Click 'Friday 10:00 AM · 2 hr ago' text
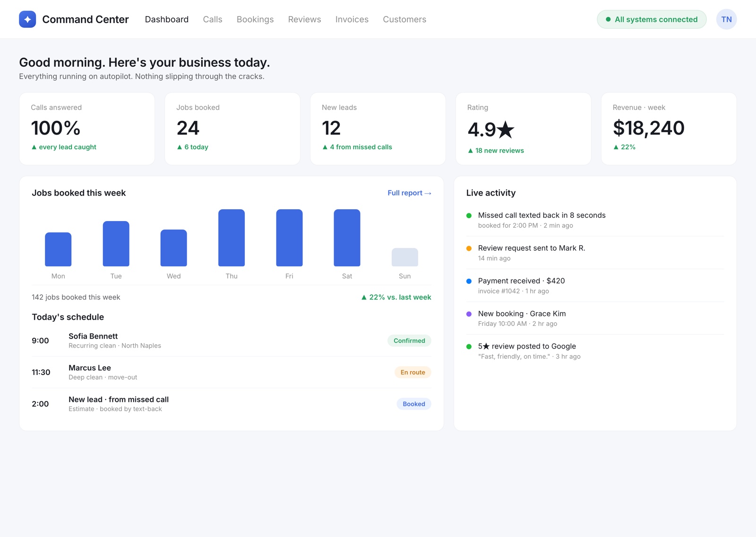 coord(517,324)
